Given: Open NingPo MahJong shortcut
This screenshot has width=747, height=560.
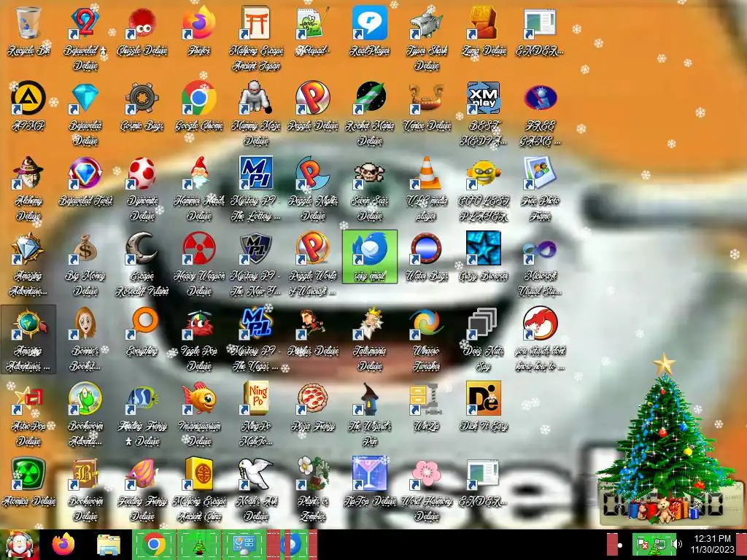Looking at the screenshot, I should click(256, 414).
